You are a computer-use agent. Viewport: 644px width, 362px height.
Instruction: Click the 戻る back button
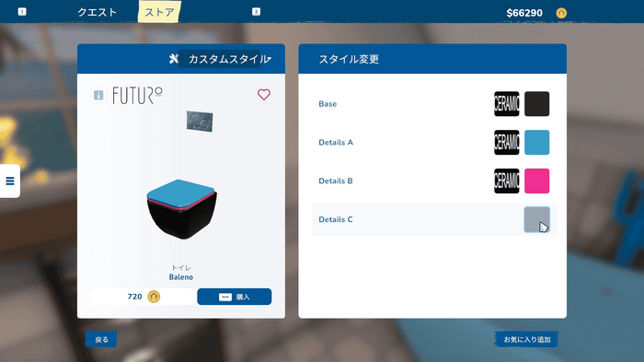[101, 339]
